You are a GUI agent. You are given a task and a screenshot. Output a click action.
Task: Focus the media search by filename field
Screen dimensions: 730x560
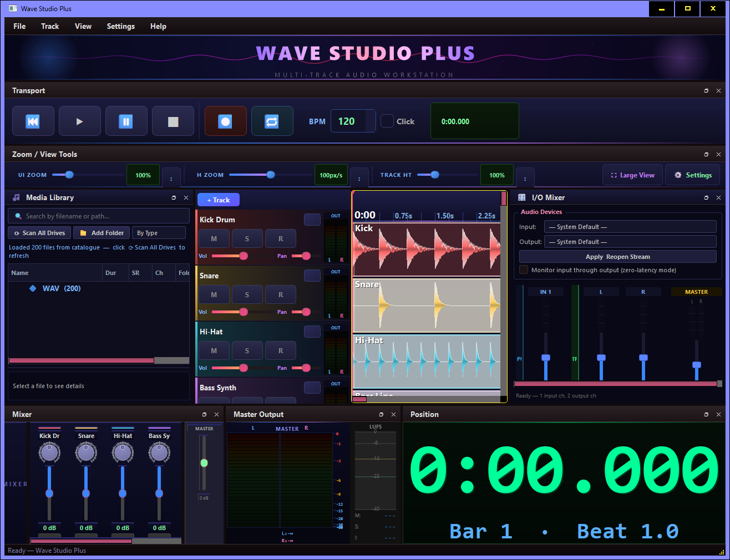[x=99, y=216]
